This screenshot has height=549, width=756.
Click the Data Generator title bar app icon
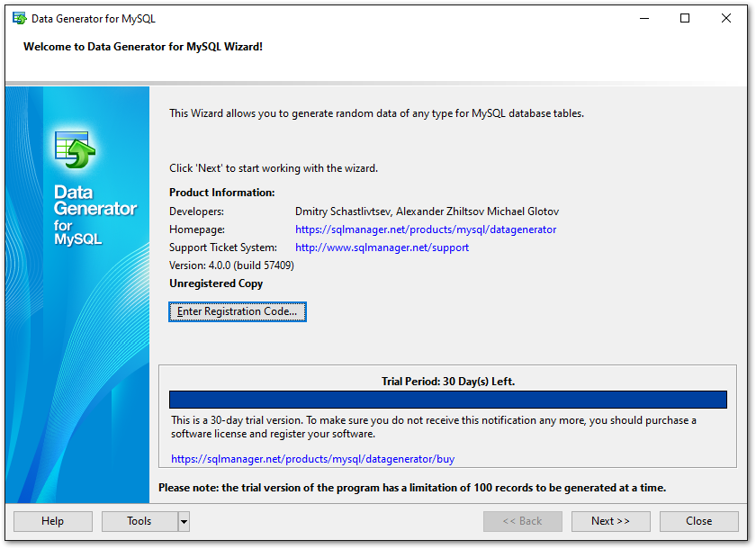click(19, 19)
